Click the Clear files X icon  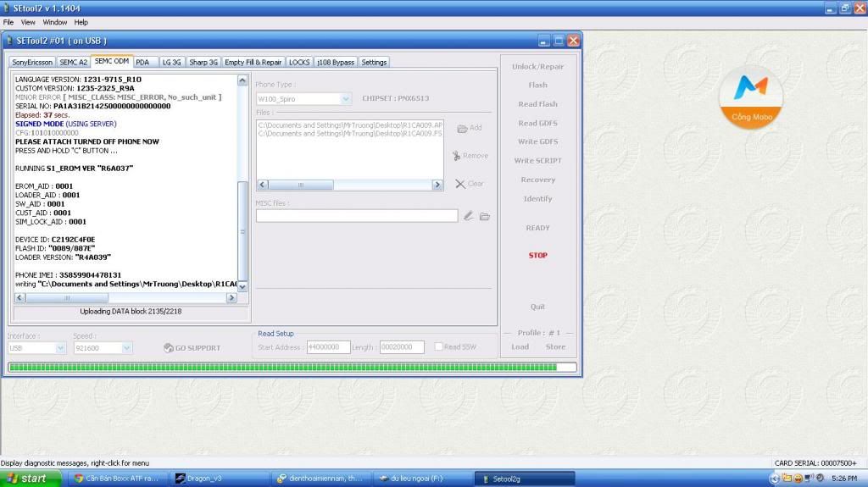tap(460, 184)
